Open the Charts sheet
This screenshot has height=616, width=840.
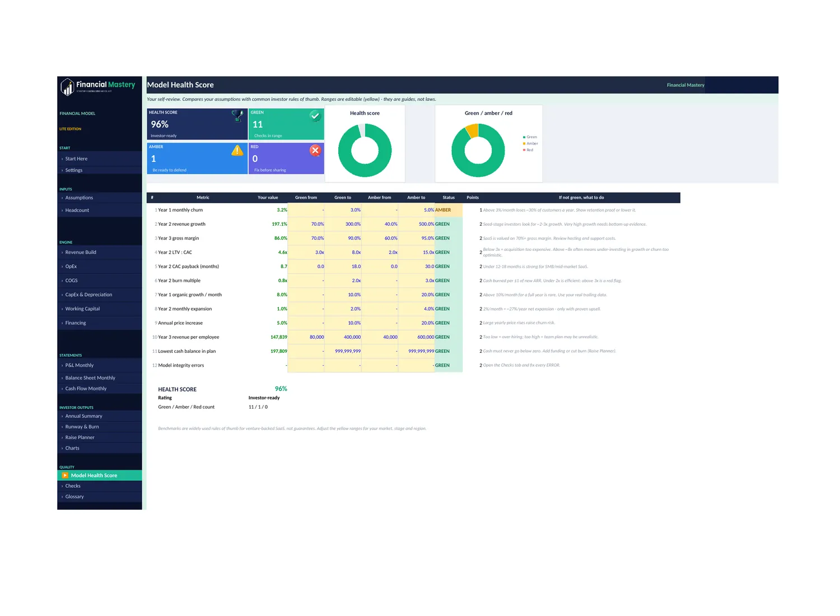click(x=100, y=448)
